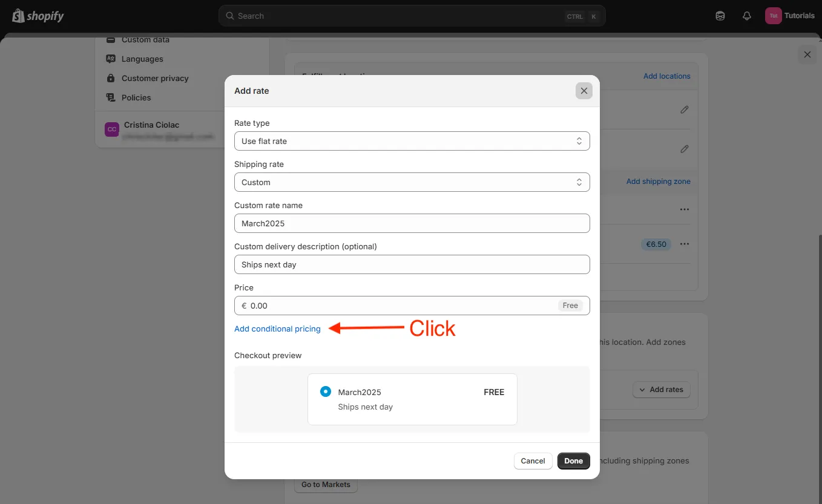Click the Policies sidebar icon
The width and height of the screenshot is (822, 504).
pos(111,97)
